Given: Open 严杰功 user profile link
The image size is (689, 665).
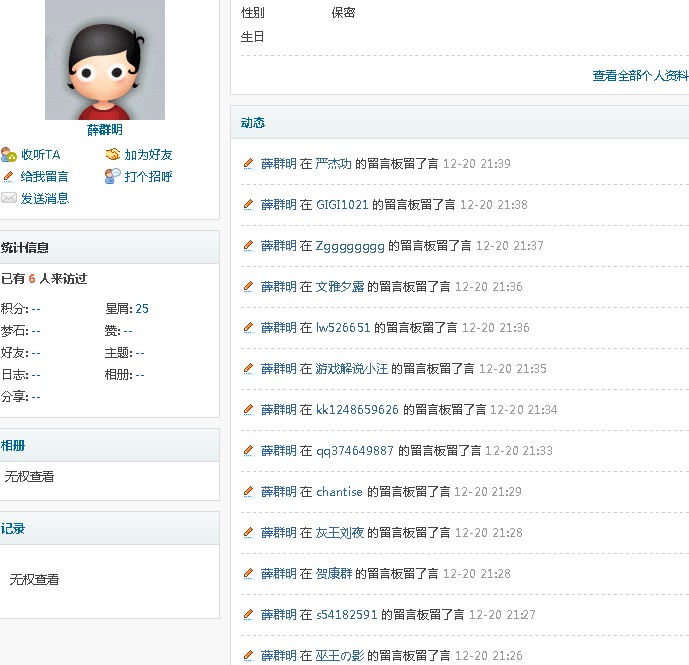Looking at the screenshot, I should (334, 164).
